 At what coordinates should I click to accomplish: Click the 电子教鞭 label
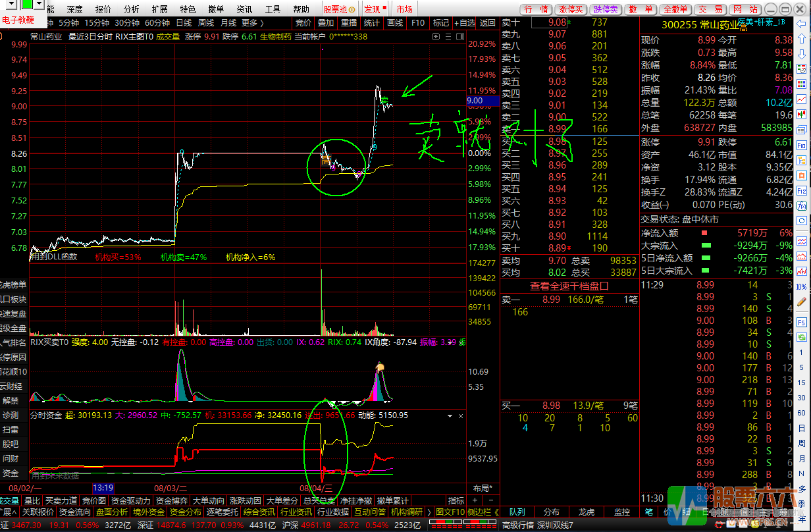tap(18, 20)
